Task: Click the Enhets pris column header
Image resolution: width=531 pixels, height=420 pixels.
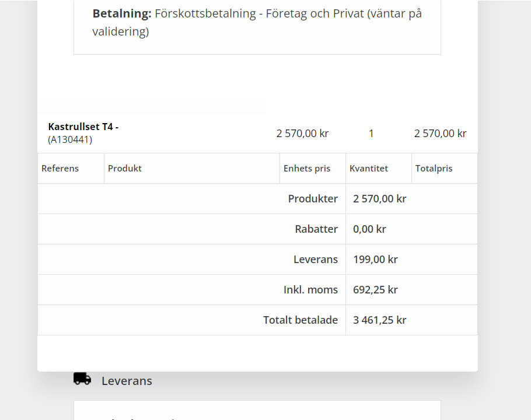Action: (307, 169)
